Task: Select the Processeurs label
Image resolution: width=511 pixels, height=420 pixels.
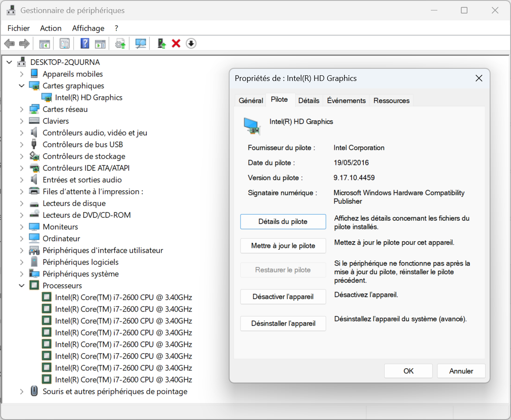Action: pyautogui.click(x=62, y=286)
